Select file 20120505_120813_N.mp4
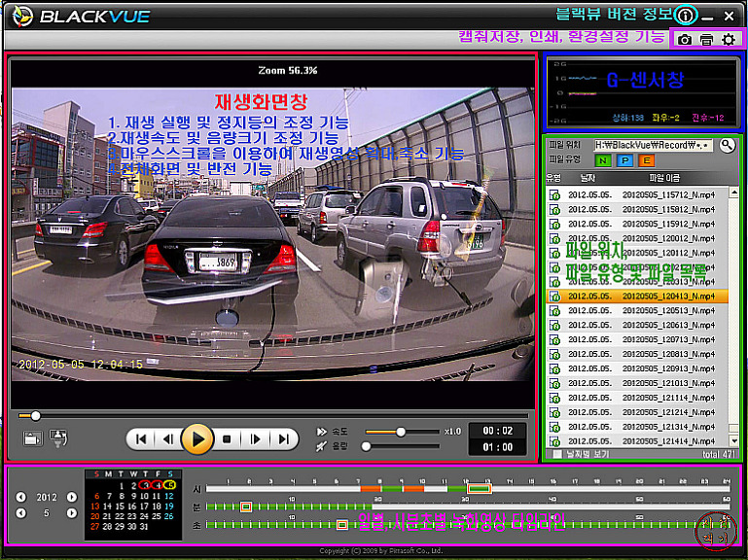748x560 pixels. click(637, 354)
